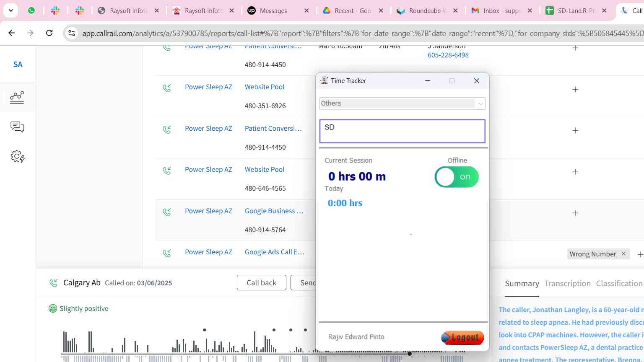Click the Slightly positive sentiment icon

[53, 308]
